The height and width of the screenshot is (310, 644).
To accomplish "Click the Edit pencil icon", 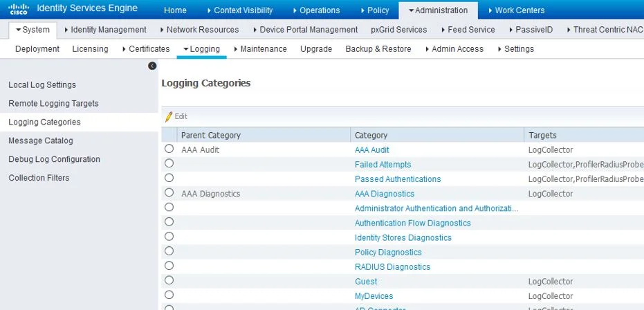I will [169, 117].
